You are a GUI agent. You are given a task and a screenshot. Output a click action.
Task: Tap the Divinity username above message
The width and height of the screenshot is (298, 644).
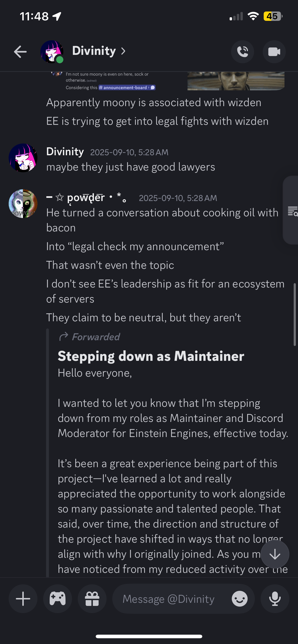point(65,152)
